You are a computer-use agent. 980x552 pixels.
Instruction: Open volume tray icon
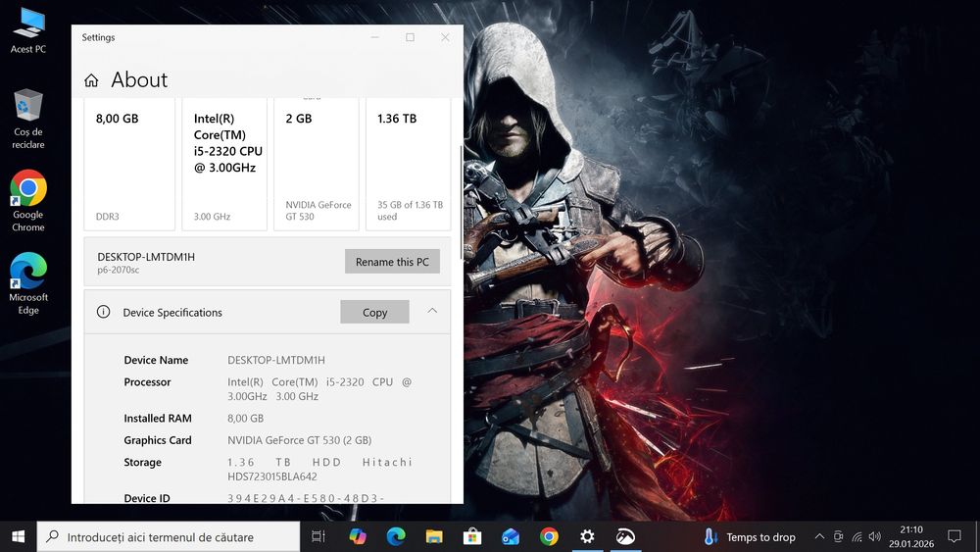point(875,536)
